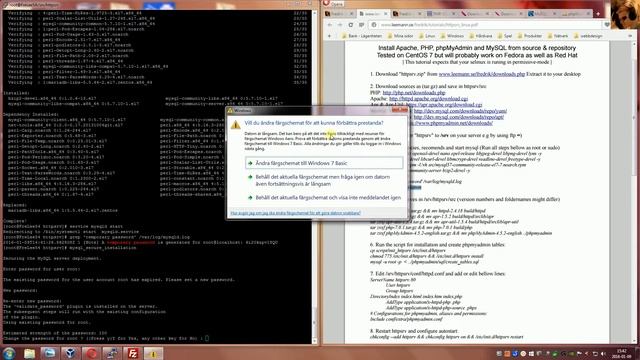
Task: Choose "Behåll det aktuella färgschemat och visa inte meddelandet igen"
Action: tap(324, 198)
